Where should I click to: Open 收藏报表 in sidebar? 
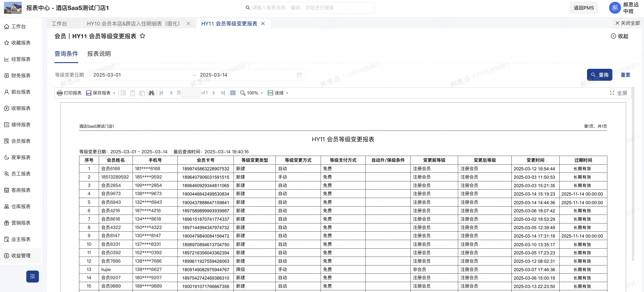[x=17, y=43]
